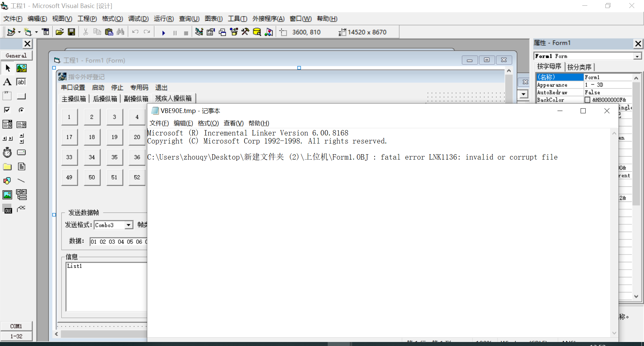Screen dimensions: 644x346
Task: Close the toolbox panel
Action: coord(28,44)
